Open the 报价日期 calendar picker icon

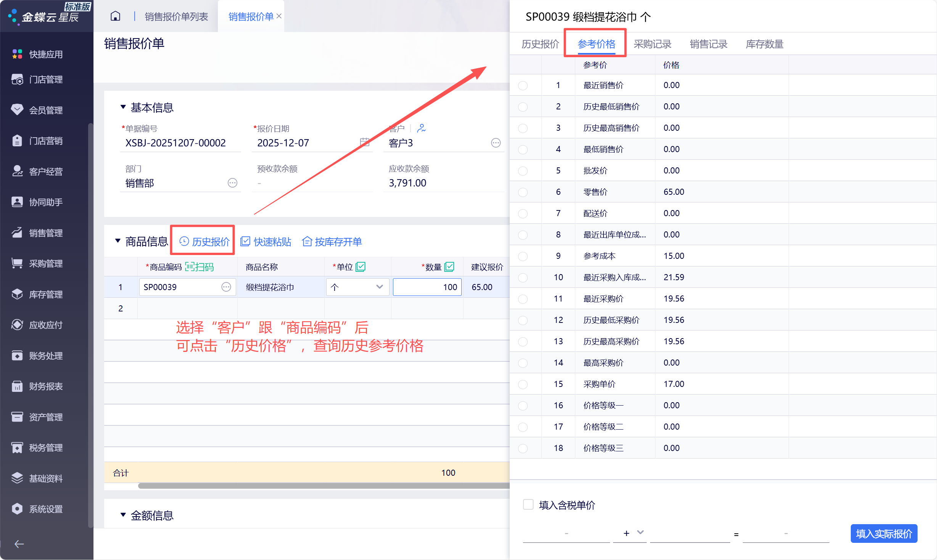(x=365, y=142)
